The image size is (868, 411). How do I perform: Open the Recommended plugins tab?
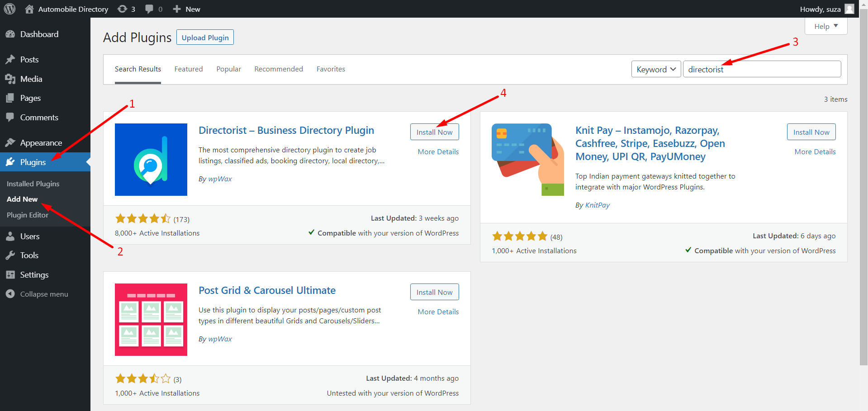pyautogui.click(x=278, y=69)
